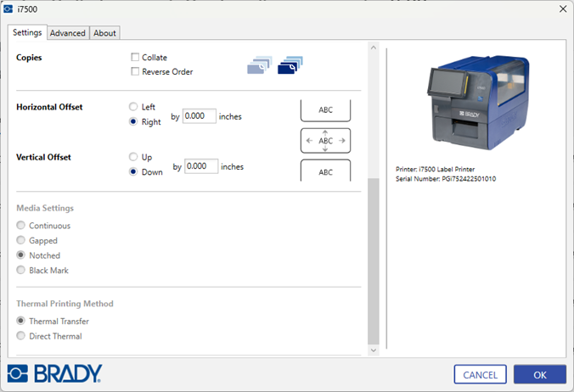This screenshot has height=392, width=574.
Task: Select Notched media setting
Action: 21,255
